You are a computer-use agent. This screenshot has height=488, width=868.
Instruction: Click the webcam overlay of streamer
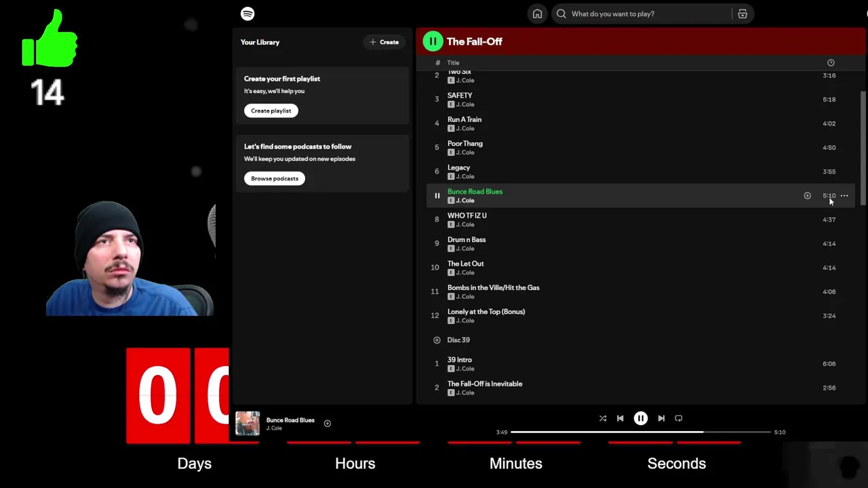click(x=130, y=259)
